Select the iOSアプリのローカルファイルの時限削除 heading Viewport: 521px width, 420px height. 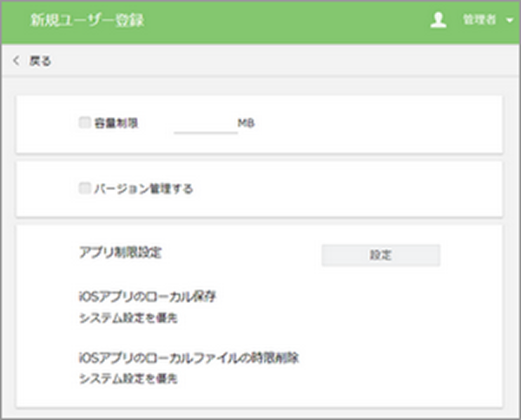click(188, 358)
